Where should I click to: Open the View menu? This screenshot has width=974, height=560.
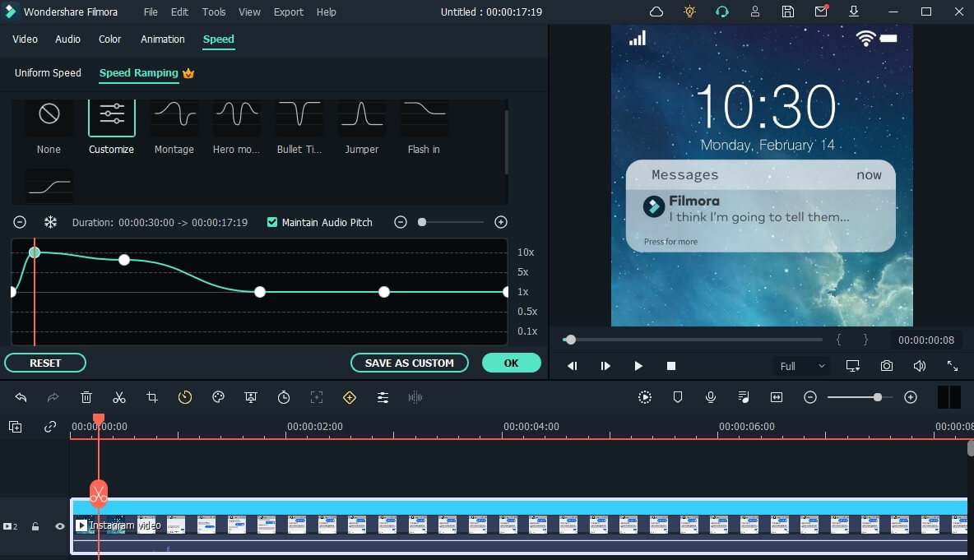(x=250, y=12)
